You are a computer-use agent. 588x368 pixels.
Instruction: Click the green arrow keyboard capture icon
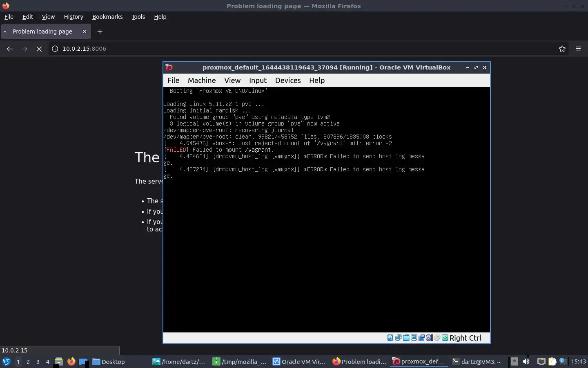(445, 338)
